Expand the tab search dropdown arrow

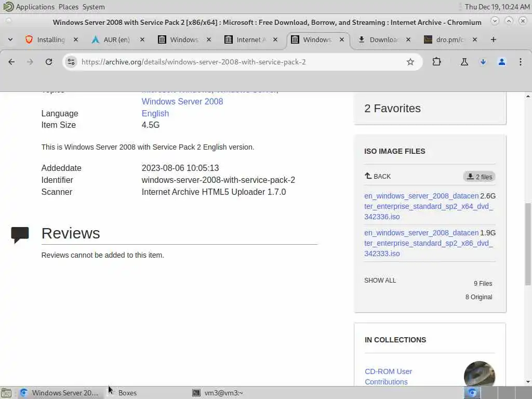coord(10,39)
